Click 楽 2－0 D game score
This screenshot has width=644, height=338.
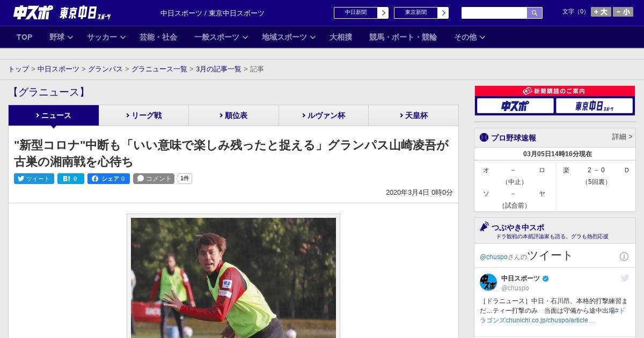595,176
